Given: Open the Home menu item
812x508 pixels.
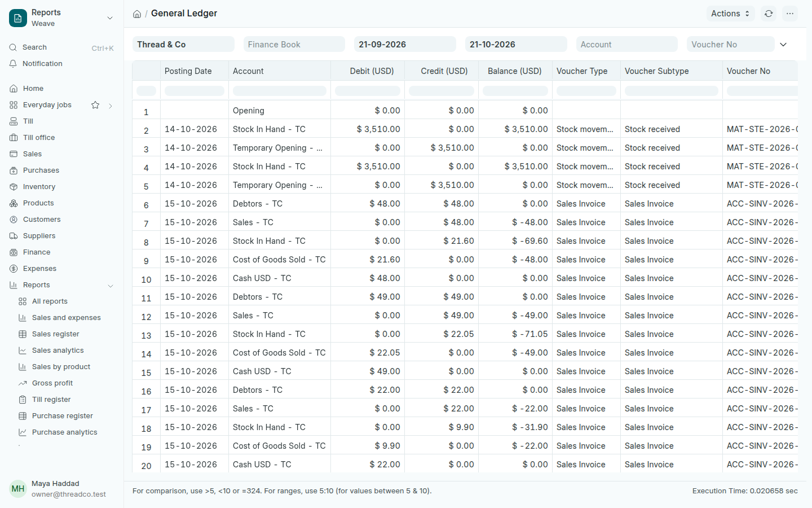Looking at the screenshot, I should coord(62,89).
